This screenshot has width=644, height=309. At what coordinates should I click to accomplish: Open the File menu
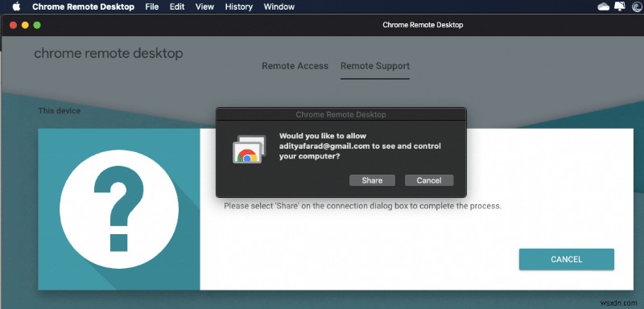click(x=151, y=6)
